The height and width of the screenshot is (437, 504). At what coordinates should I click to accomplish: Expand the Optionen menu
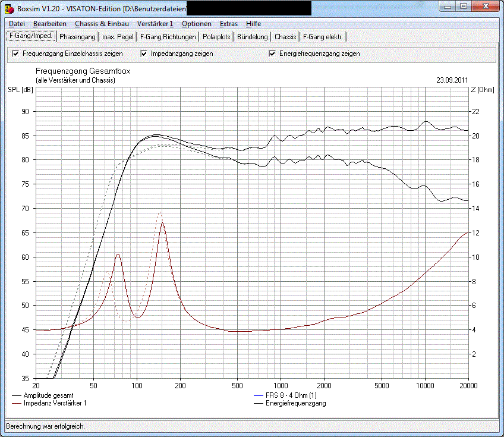(x=197, y=24)
